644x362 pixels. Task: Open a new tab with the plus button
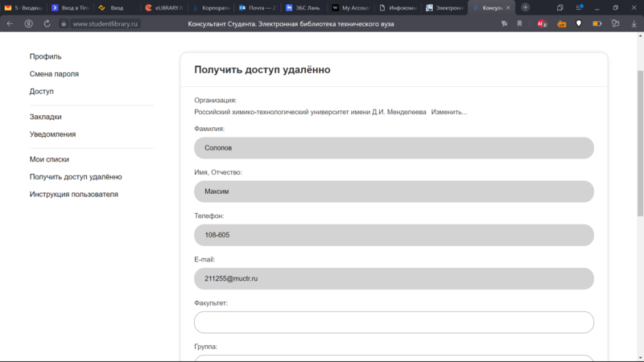(526, 7)
